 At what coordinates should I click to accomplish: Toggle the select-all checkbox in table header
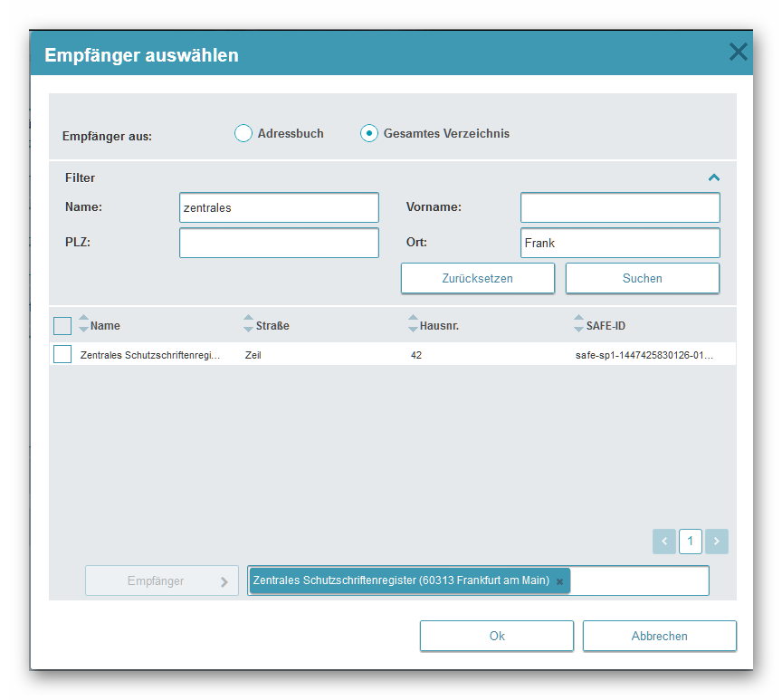pos(62,325)
